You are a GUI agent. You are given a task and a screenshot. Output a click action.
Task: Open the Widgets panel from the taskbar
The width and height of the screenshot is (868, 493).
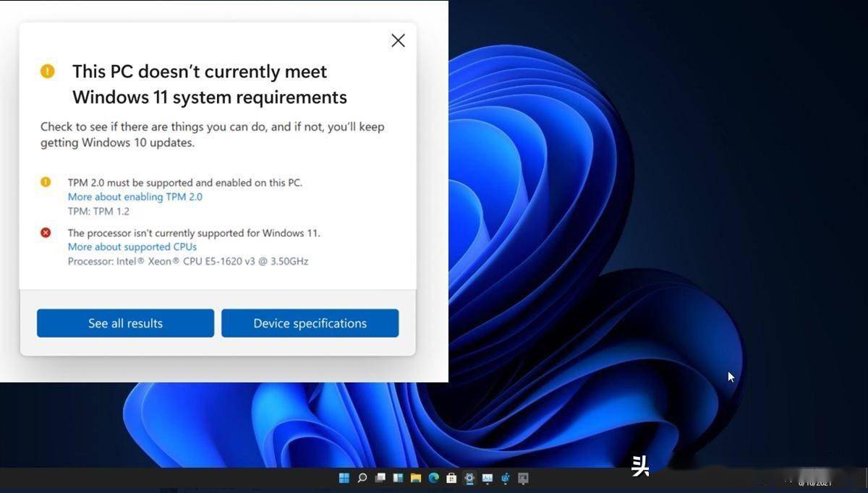click(x=398, y=478)
